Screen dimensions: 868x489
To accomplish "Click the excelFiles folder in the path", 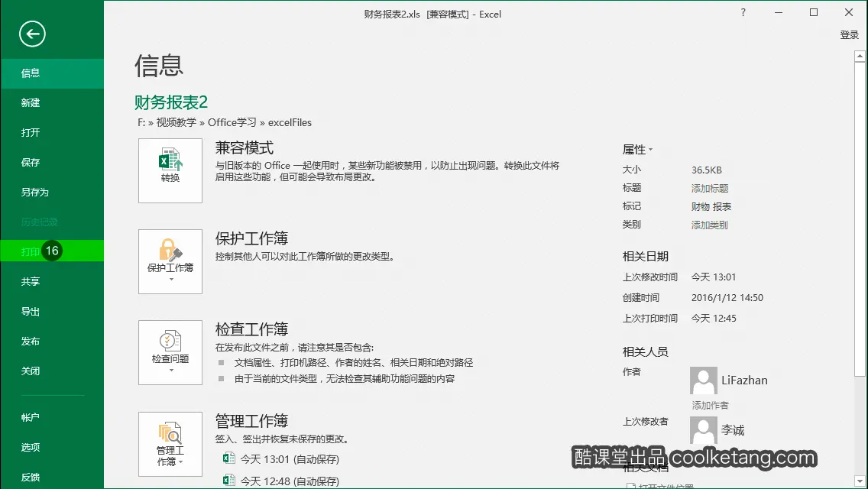I will click(x=290, y=122).
